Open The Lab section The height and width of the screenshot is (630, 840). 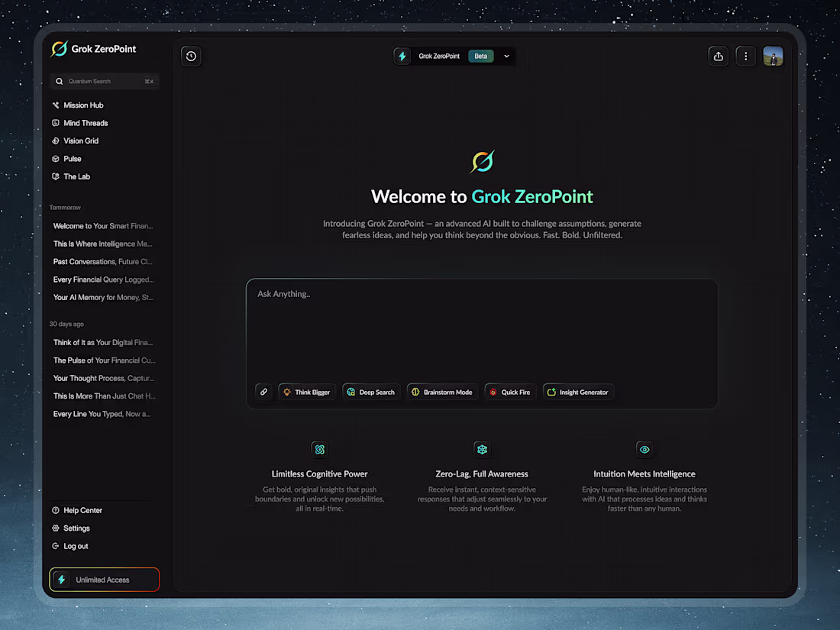[x=75, y=176]
